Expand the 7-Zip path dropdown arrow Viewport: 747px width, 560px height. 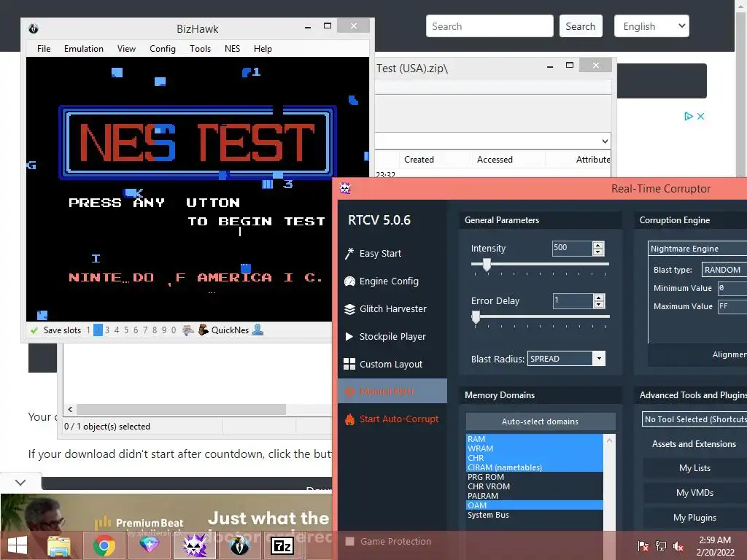605,141
